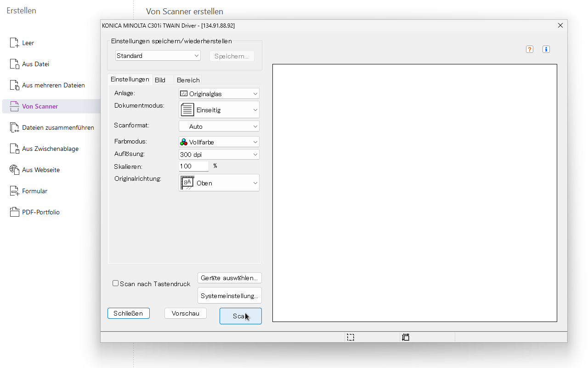
Task: Switch to the Bild tab
Action: point(160,80)
